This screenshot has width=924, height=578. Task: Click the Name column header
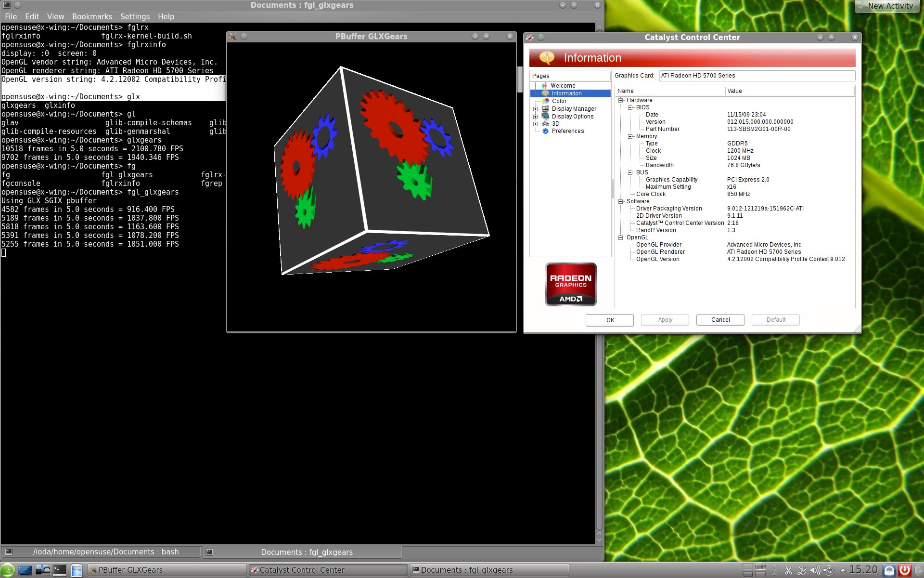(670, 91)
